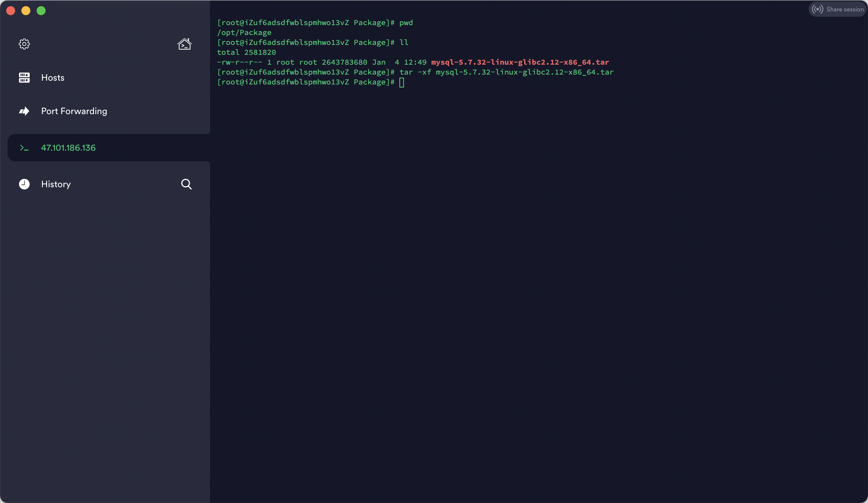Viewport: 868px width, 503px height.
Task: Open the Hosts section
Action: pyautogui.click(x=53, y=78)
